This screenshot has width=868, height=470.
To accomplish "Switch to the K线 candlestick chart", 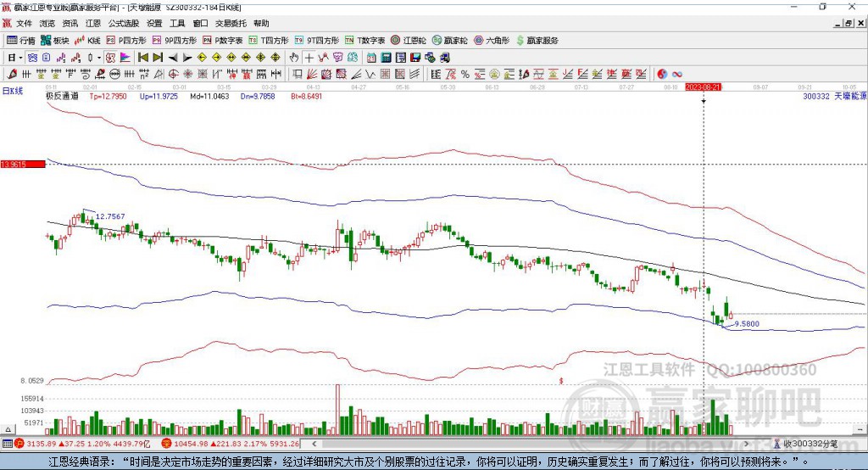I will (87, 41).
